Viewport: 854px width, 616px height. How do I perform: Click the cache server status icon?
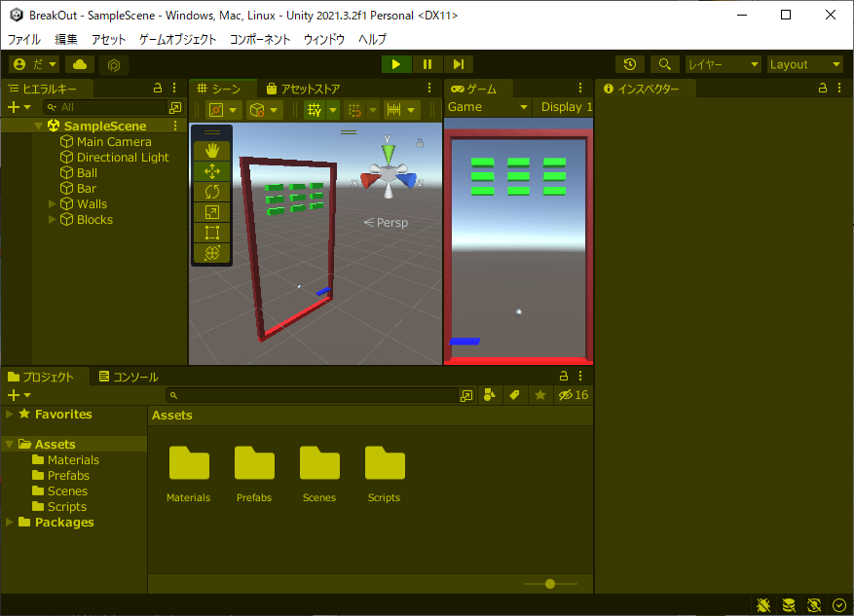tap(788, 604)
